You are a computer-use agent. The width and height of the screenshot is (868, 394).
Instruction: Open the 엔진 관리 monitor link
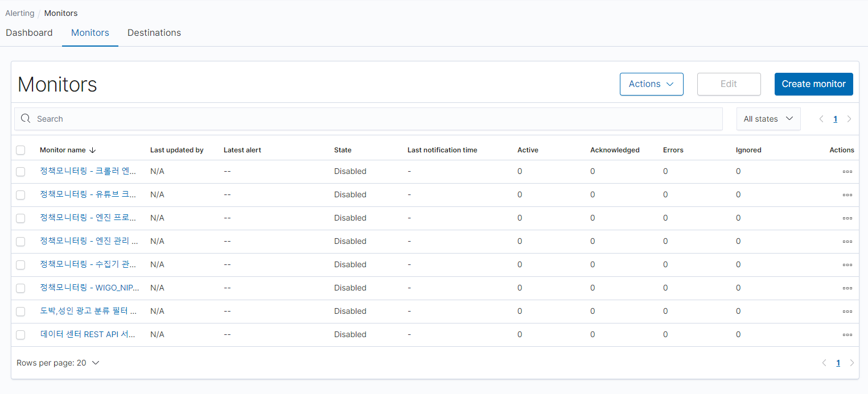[89, 241]
